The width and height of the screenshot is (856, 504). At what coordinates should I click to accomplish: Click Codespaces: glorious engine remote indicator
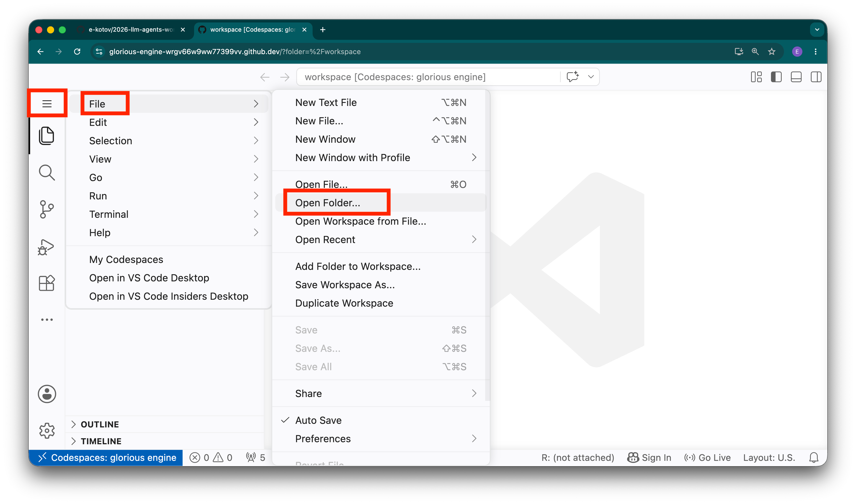point(106,458)
